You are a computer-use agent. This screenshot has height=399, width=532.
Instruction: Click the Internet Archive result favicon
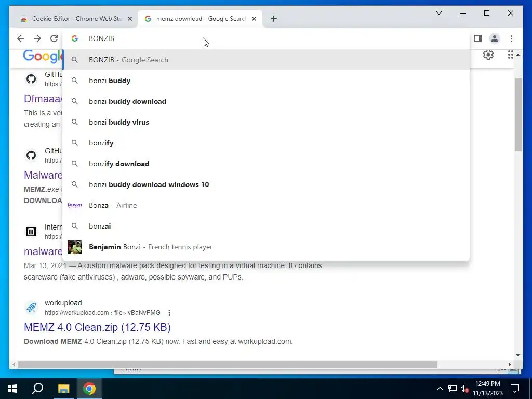[x=31, y=231]
